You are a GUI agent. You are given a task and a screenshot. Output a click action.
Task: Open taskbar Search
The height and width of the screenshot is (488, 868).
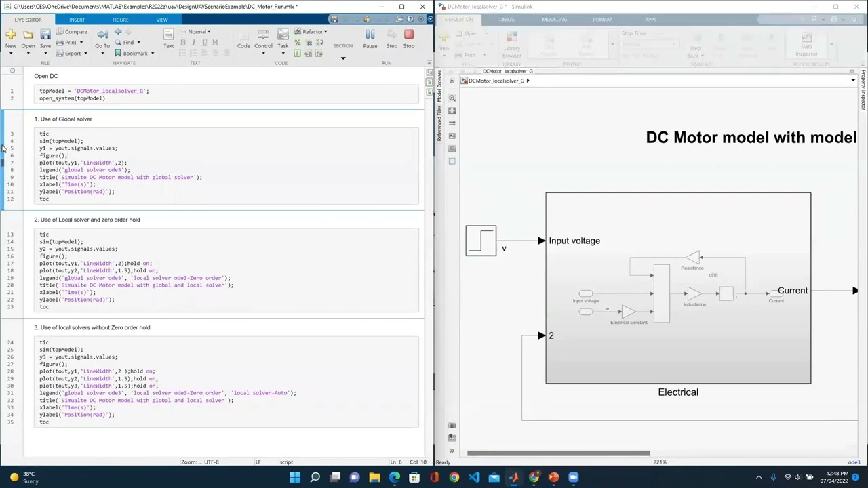pos(315,477)
